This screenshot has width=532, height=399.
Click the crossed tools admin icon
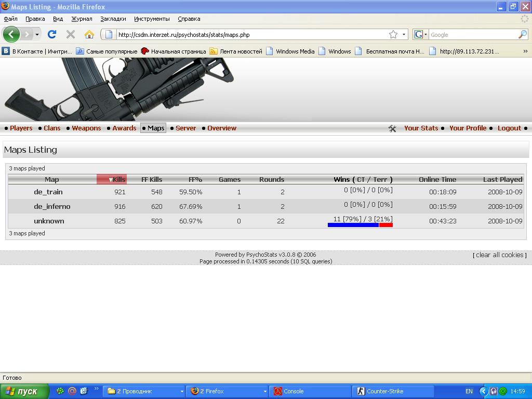[x=392, y=128]
